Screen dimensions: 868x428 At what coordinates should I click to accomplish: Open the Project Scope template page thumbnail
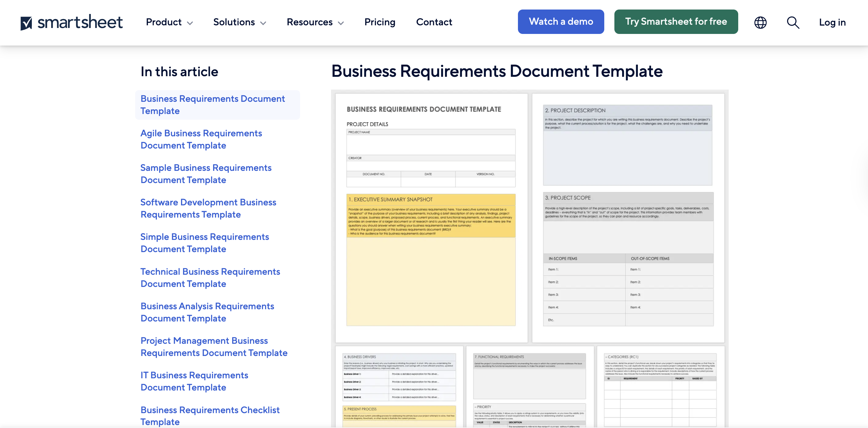(x=628, y=218)
